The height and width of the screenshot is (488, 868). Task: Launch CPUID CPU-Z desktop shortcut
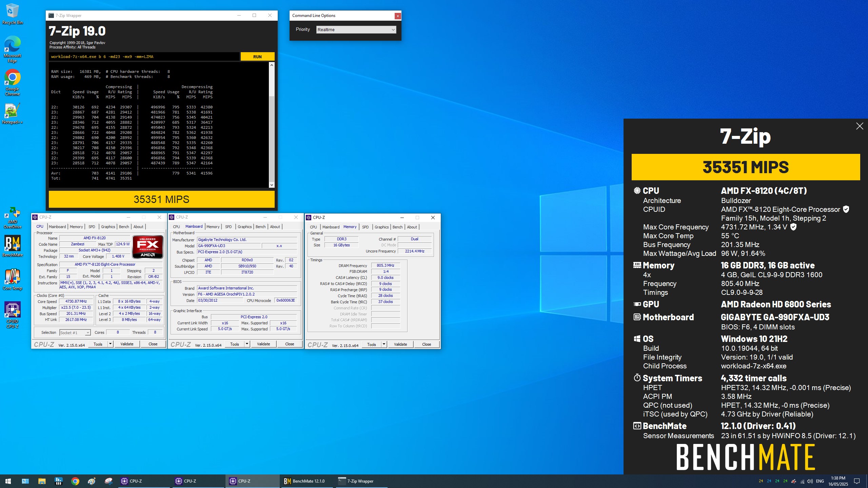pos(12,315)
